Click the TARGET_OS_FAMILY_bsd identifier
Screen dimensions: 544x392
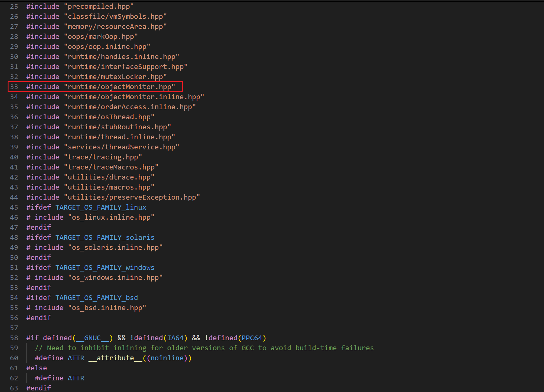(x=97, y=298)
